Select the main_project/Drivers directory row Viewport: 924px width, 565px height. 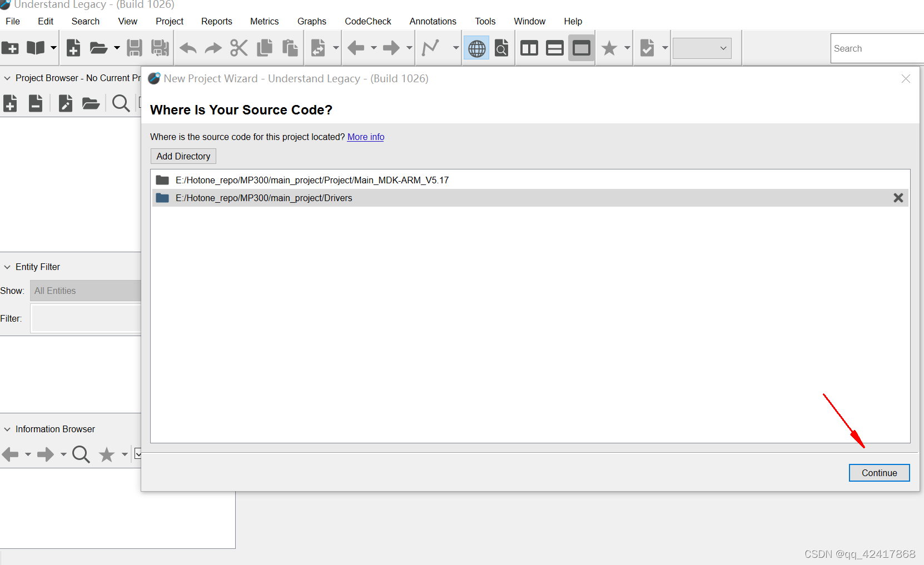(530, 198)
